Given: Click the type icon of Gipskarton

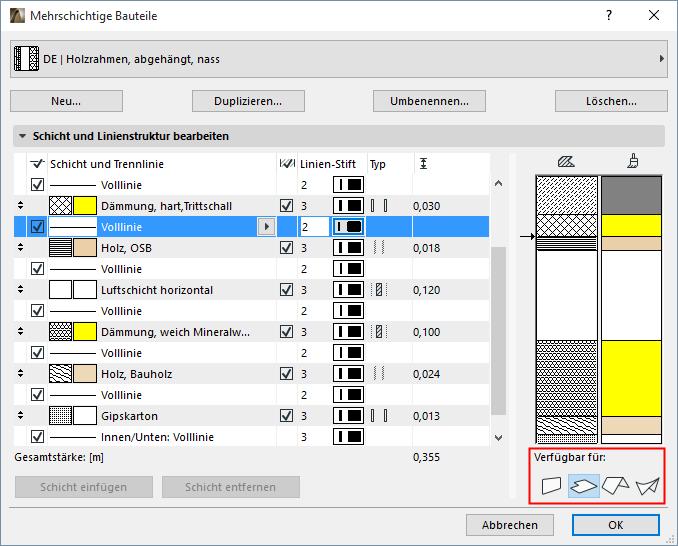Looking at the screenshot, I should pyautogui.click(x=379, y=416).
